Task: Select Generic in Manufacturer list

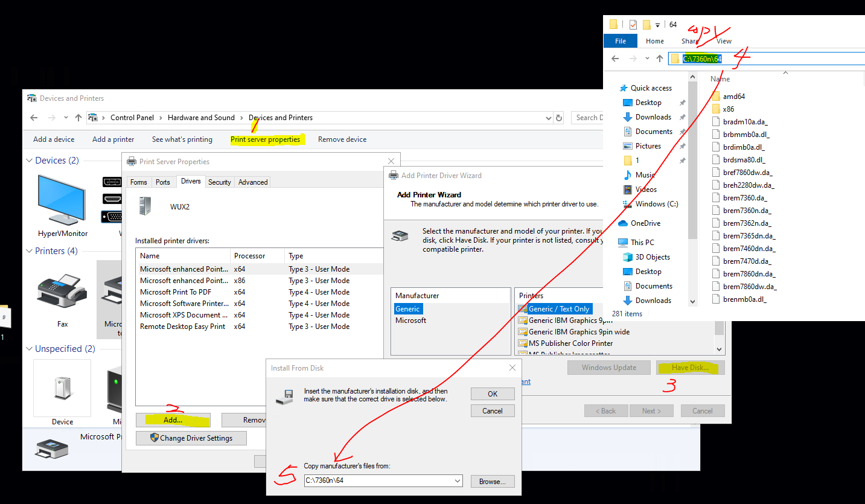Action: 407,309
